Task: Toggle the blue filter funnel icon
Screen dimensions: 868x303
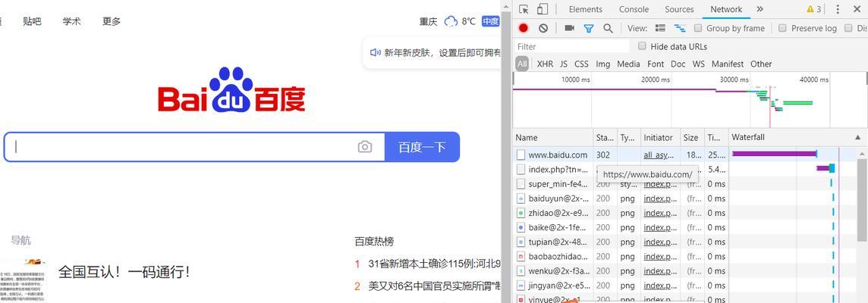Action: click(x=589, y=28)
